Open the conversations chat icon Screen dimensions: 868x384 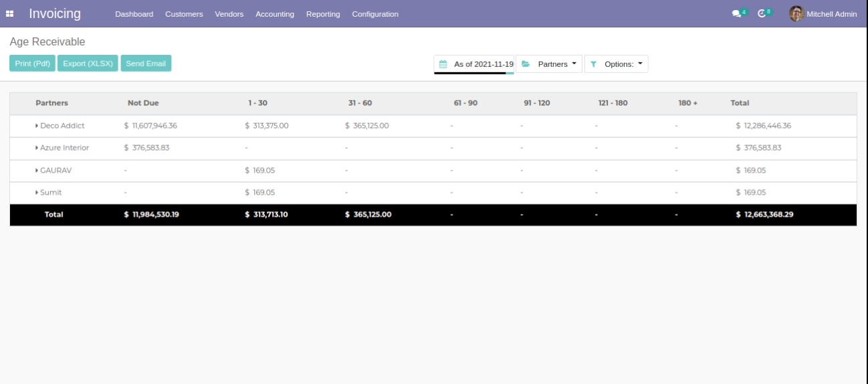736,14
